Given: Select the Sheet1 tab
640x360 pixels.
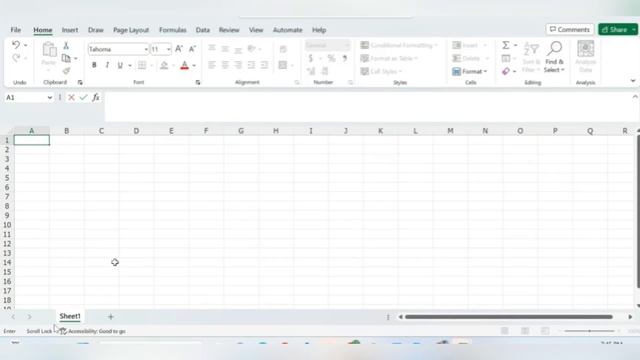Looking at the screenshot, I should pyautogui.click(x=70, y=316).
